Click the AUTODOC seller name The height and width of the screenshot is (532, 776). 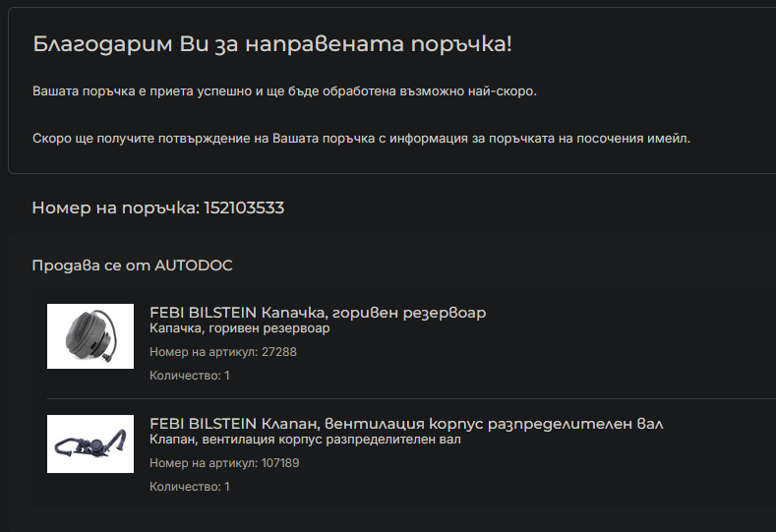(194, 266)
